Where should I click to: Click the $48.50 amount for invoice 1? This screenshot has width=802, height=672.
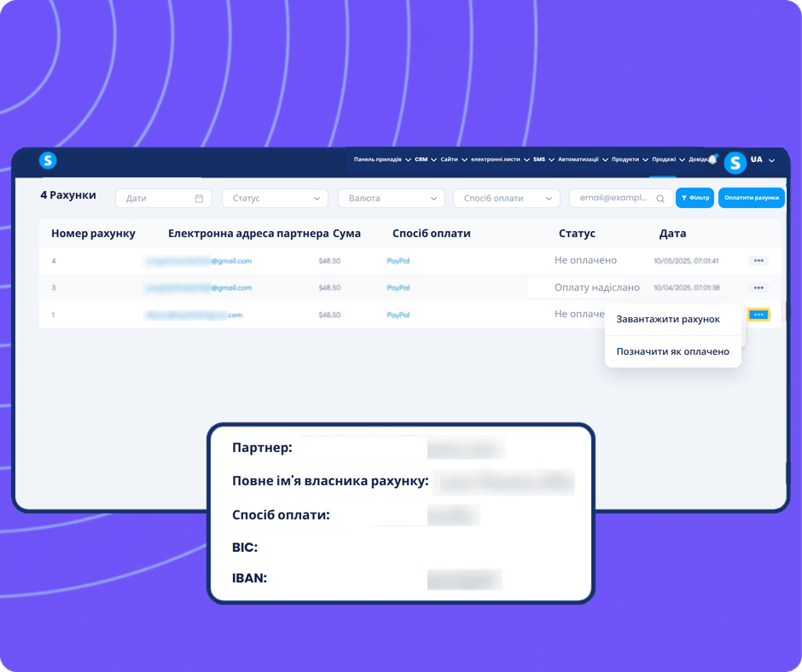pos(329,315)
